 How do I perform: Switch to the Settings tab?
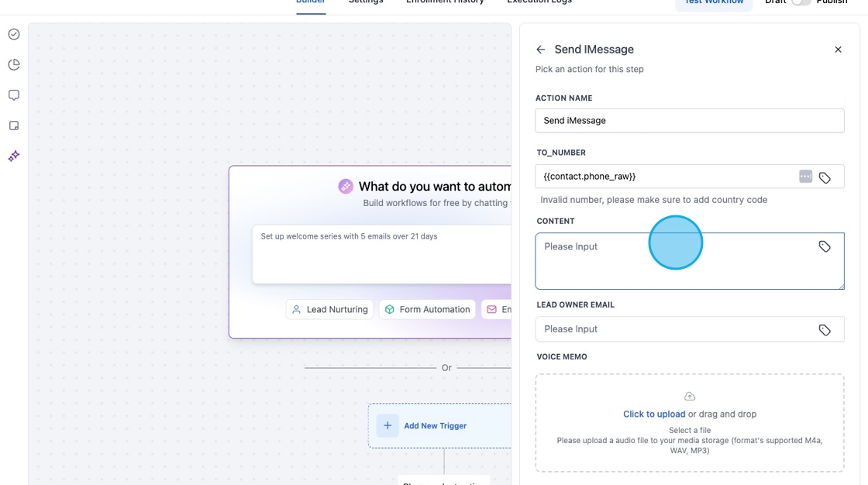366,2
